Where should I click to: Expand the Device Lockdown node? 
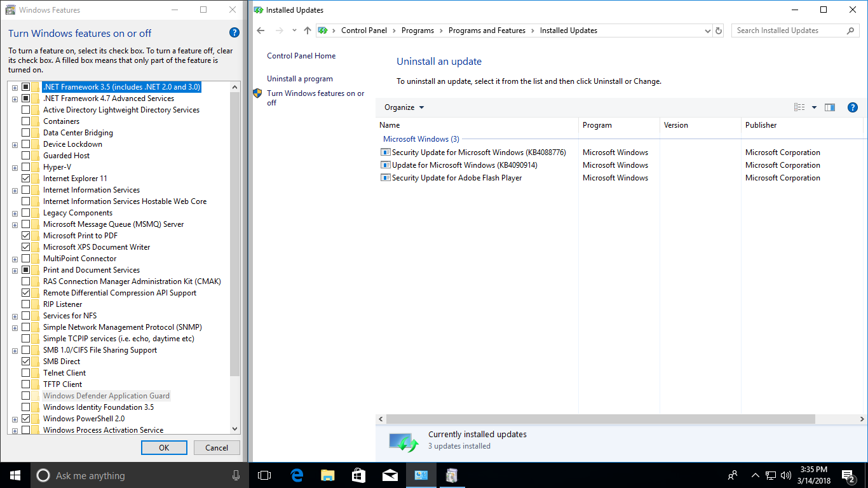(15, 144)
